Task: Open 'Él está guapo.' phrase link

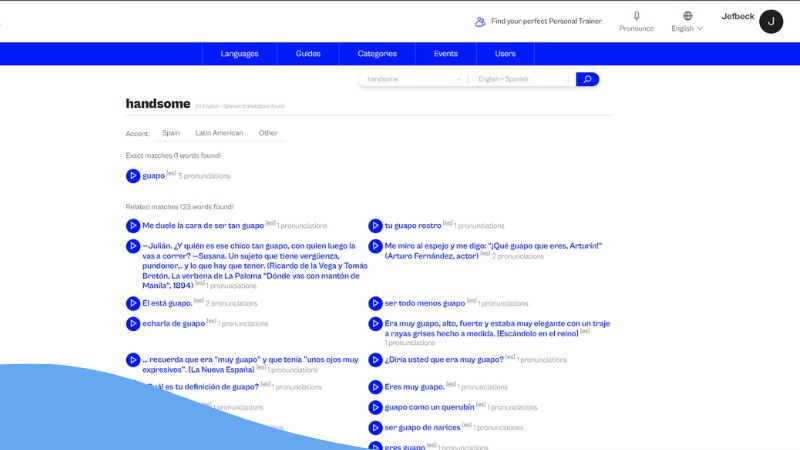Action: click(167, 303)
